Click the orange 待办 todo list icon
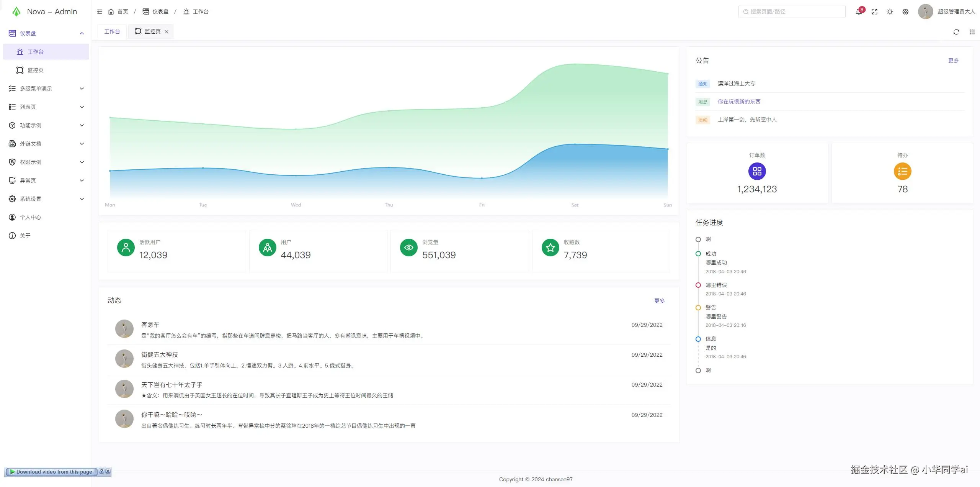The height and width of the screenshot is (487, 980). (902, 171)
